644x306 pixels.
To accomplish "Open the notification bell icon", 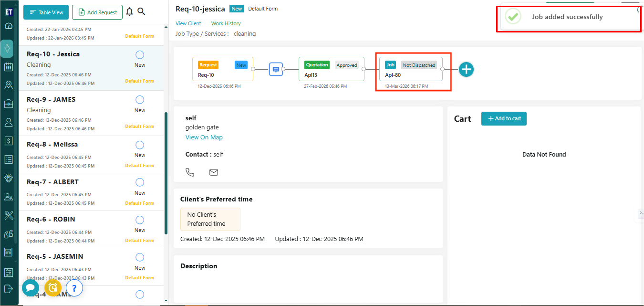I will tap(129, 12).
